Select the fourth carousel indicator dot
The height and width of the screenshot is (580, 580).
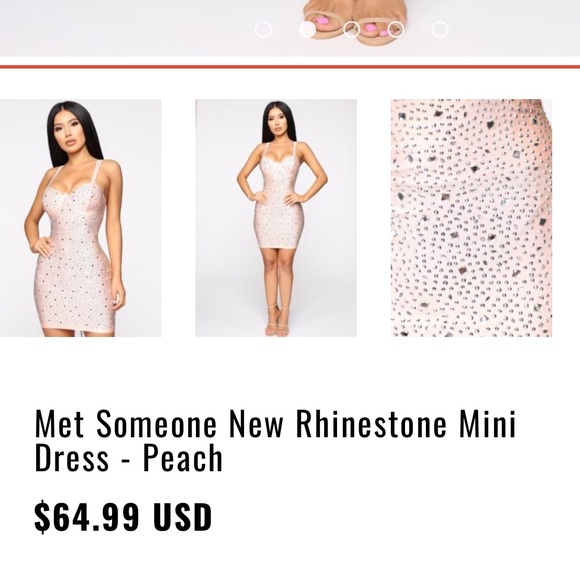(x=396, y=30)
